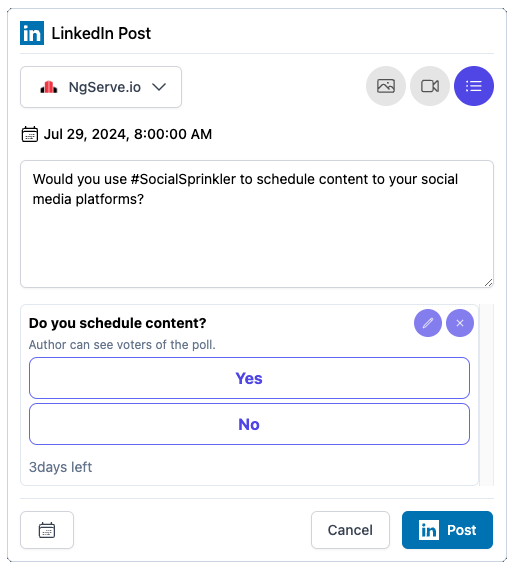Image resolution: width=514 pixels, height=569 pixels.
Task: Click the Cancel button
Action: click(x=350, y=530)
